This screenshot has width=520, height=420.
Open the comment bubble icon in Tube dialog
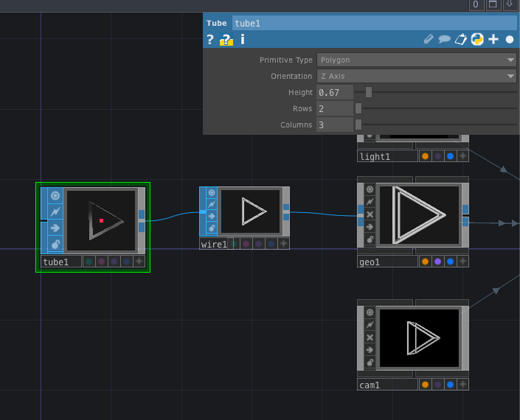(445, 39)
